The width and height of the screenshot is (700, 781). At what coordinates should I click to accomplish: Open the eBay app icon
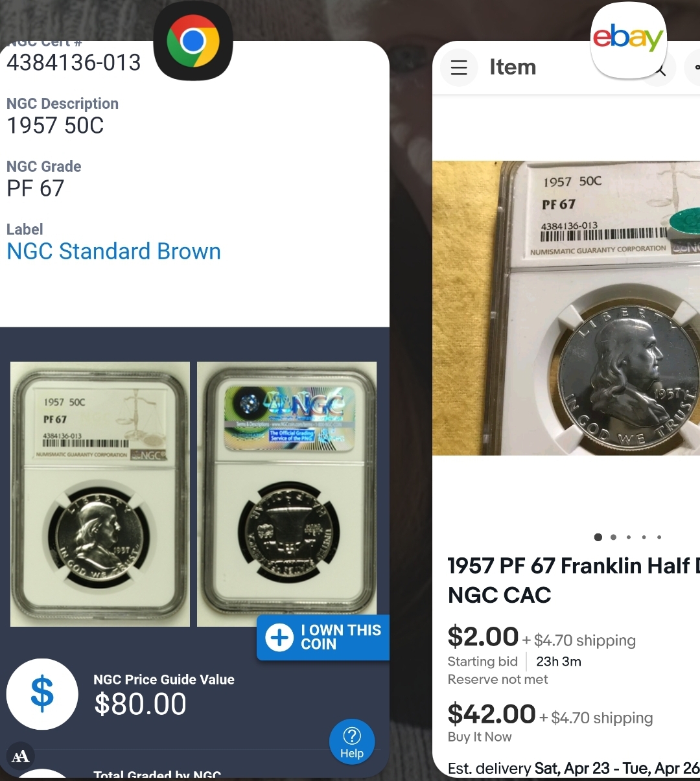point(628,40)
